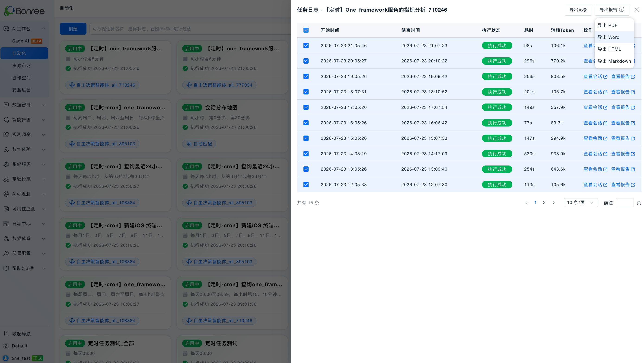
Task: Click the 收起导航 collapse icon
Action: click(x=6, y=334)
